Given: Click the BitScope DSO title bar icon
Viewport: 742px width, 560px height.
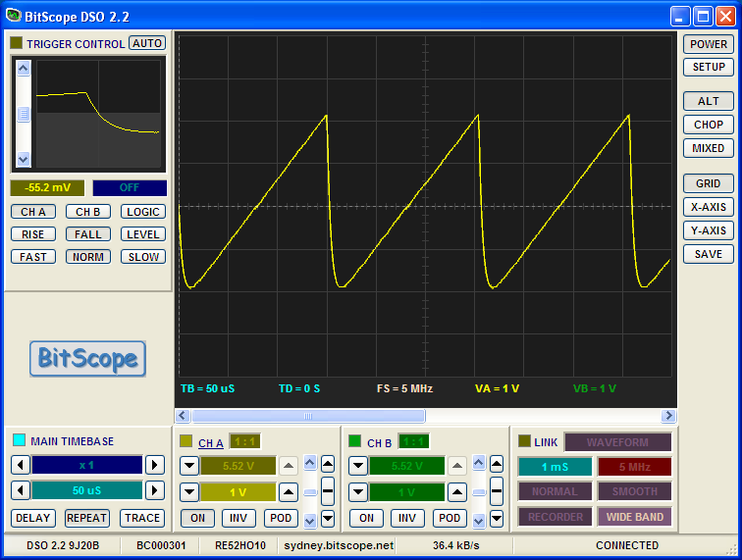Looking at the screenshot, I should pyautogui.click(x=14, y=16).
